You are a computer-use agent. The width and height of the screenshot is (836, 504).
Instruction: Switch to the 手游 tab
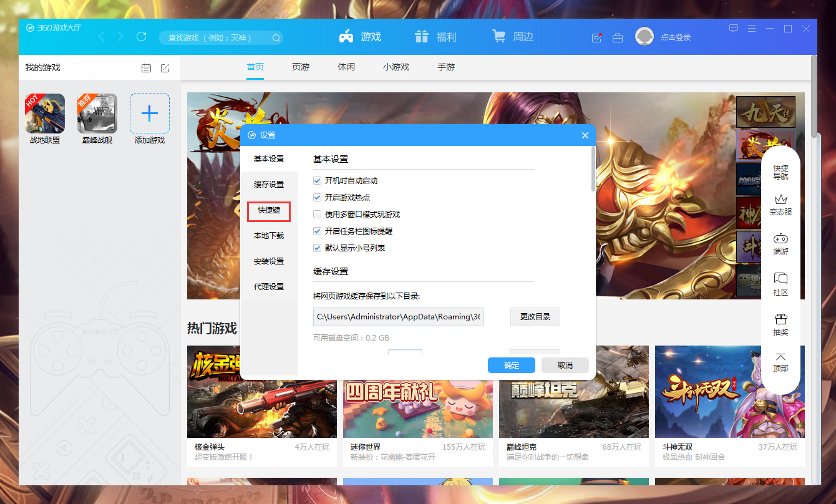[445, 67]
